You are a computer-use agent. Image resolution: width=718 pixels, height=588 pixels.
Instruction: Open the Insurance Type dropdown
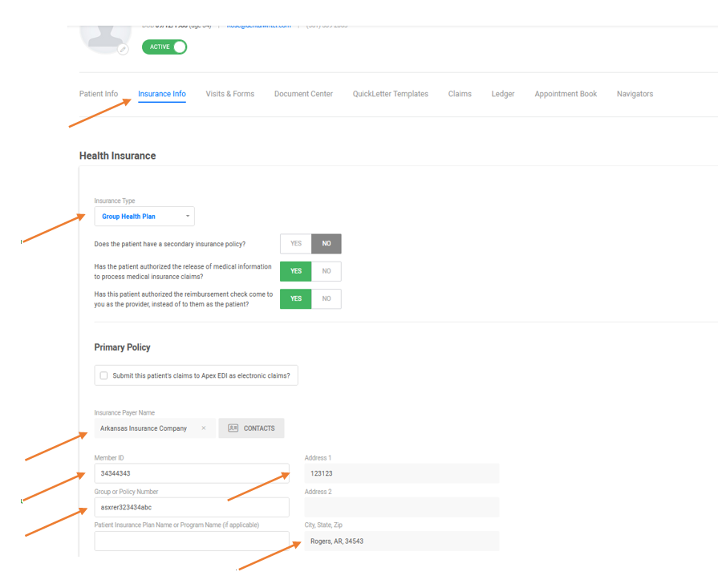144,217
